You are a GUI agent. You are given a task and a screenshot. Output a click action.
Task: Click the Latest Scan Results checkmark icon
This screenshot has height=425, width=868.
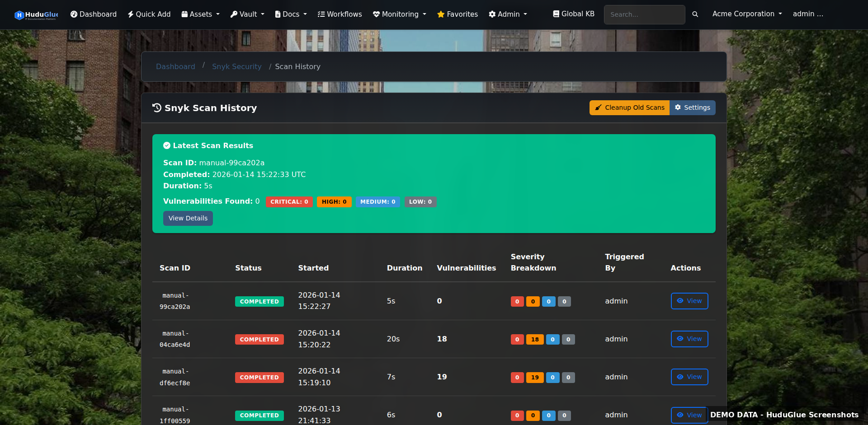[x=167, y=145]
